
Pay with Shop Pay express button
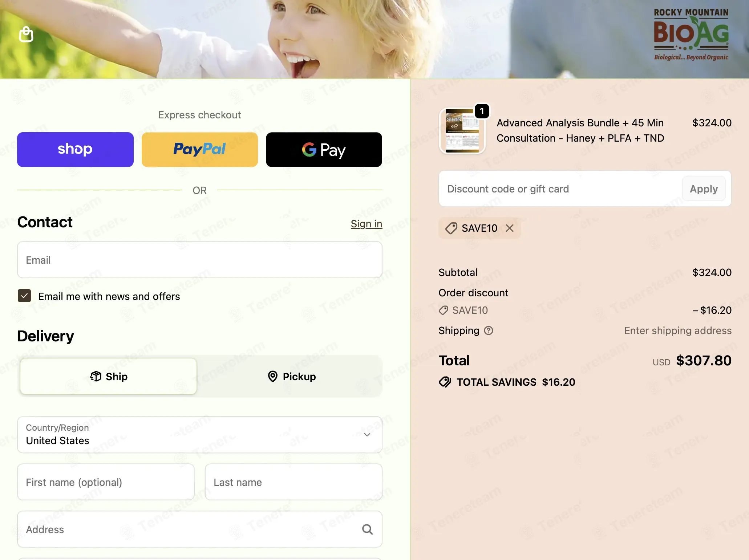point(75,150)
